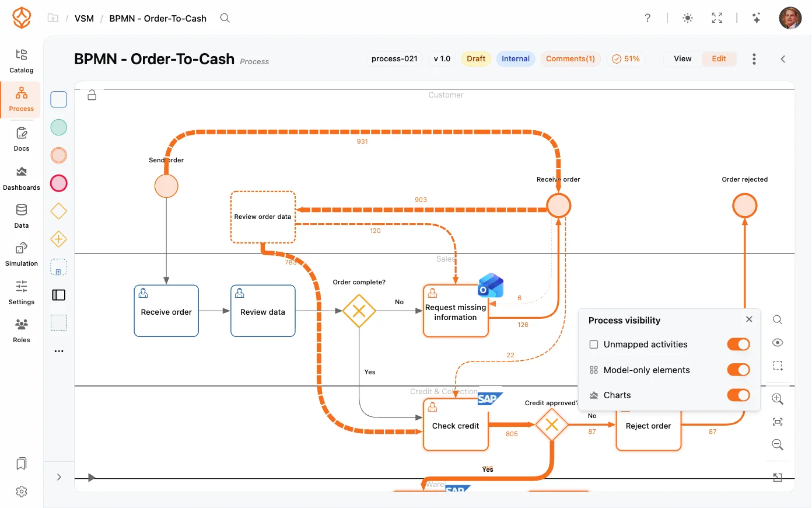
Task: Open the Dashboards section
Action: [22, 179]
